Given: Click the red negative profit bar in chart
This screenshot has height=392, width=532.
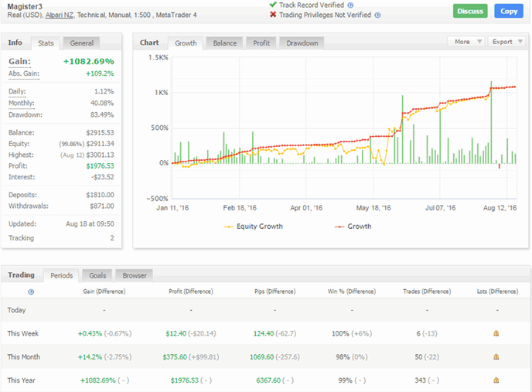Looking at the screenshot, I should coord(499,166).
